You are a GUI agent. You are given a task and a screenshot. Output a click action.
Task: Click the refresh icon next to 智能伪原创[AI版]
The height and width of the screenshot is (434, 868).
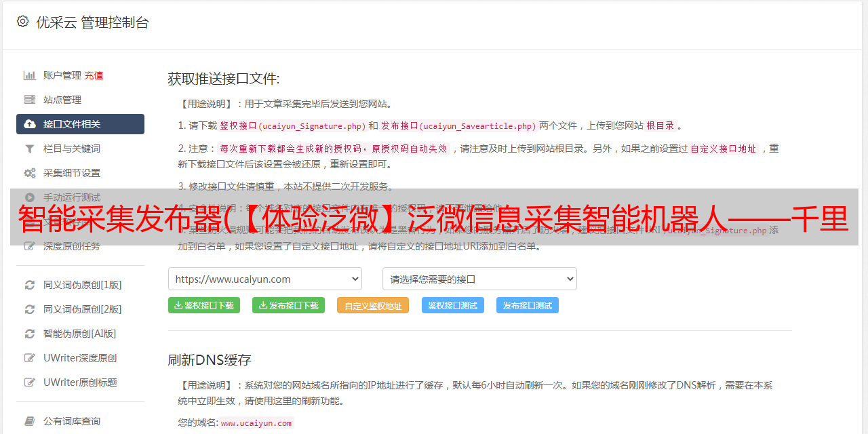tap(30, 334)
